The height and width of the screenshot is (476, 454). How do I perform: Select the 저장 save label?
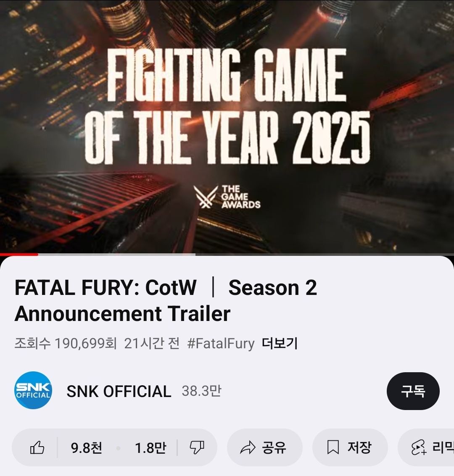[359, 447]
